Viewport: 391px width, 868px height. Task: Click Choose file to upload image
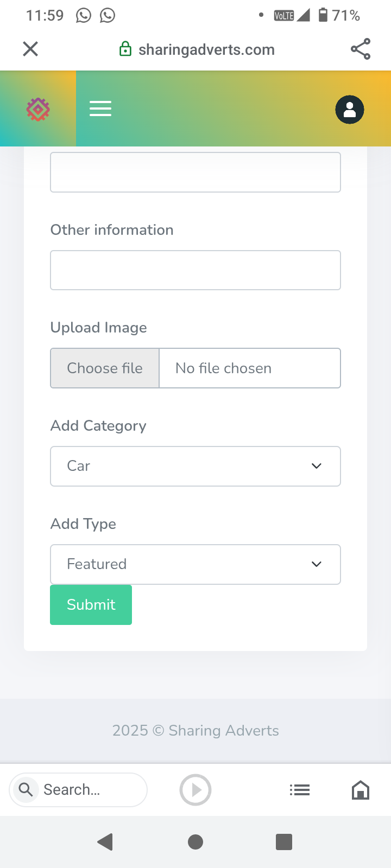coord(105,368)
